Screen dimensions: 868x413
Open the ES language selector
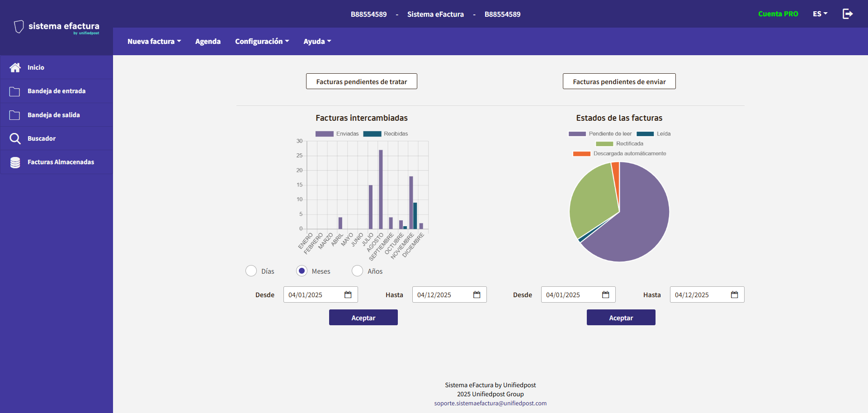point(820,14)
